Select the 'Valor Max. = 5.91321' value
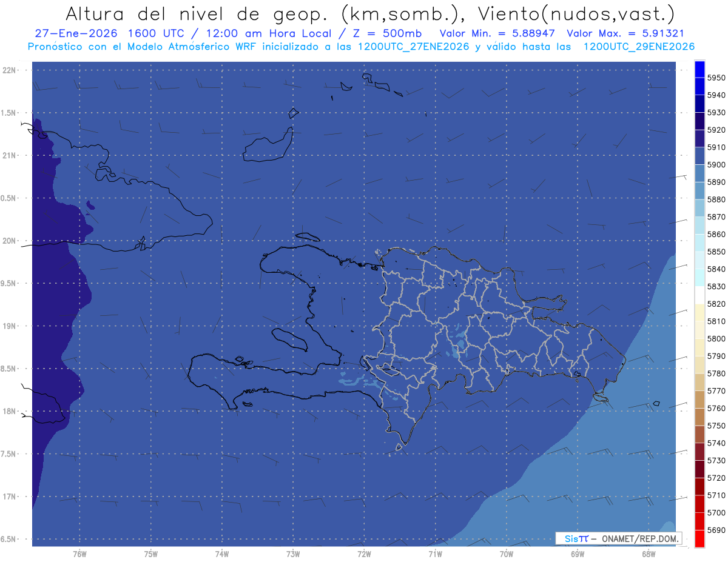 (625, 33)
